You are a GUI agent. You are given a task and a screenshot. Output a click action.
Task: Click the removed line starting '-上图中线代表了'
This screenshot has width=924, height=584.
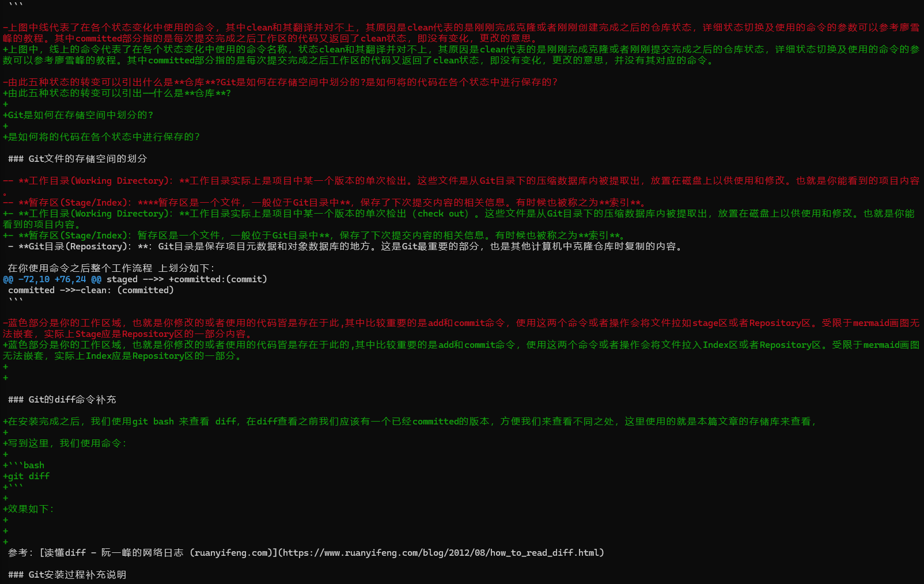pos(461,32)
